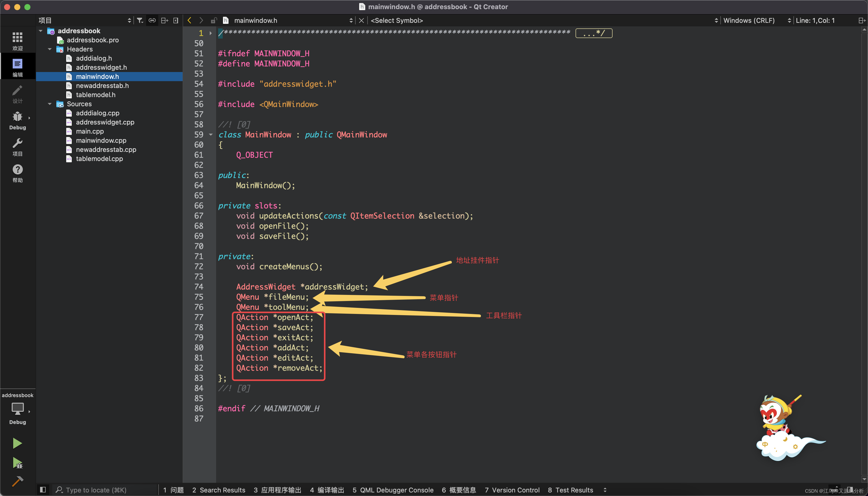Collapse the Sources folder
This screenshot has width=868, height=496.
coord(50,104)
